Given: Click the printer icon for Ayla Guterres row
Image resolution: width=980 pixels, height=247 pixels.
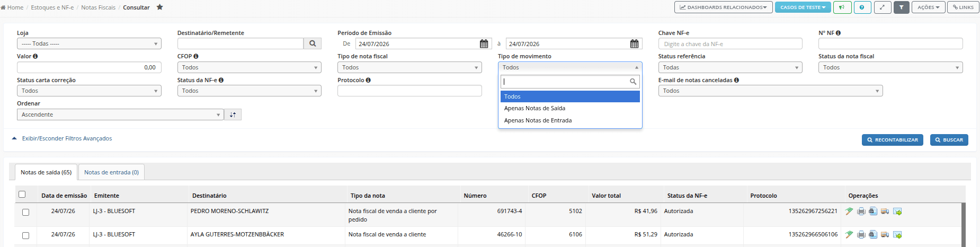Looking at the screenshot, I should pyautogui.click(x=861, y=235).
